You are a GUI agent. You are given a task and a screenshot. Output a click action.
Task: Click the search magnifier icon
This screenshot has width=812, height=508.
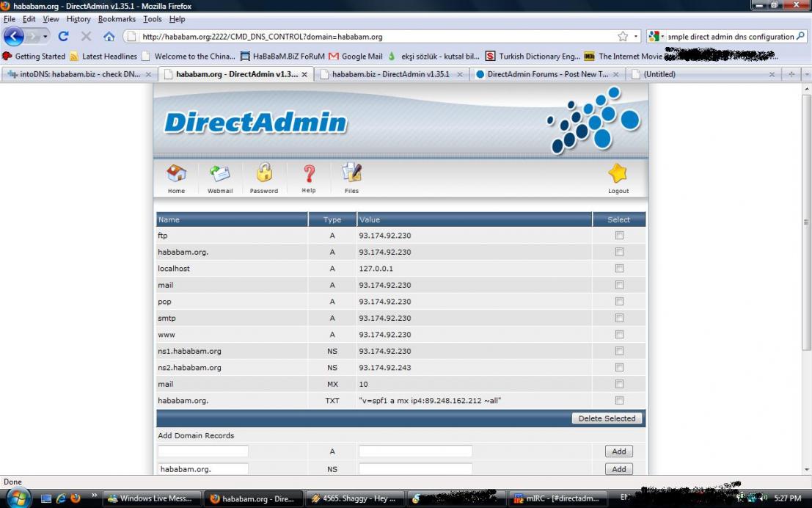pyautogui.click(x=800, y=36)
